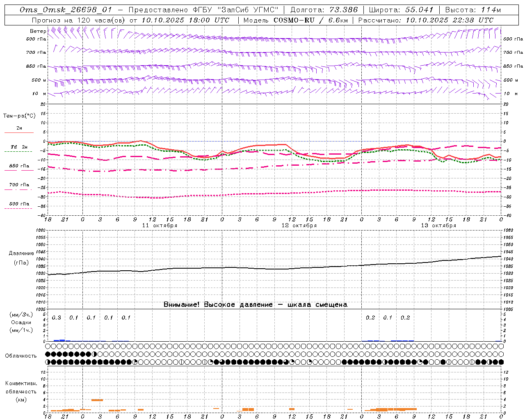Click the 11 октября date label

pos(160,226)
